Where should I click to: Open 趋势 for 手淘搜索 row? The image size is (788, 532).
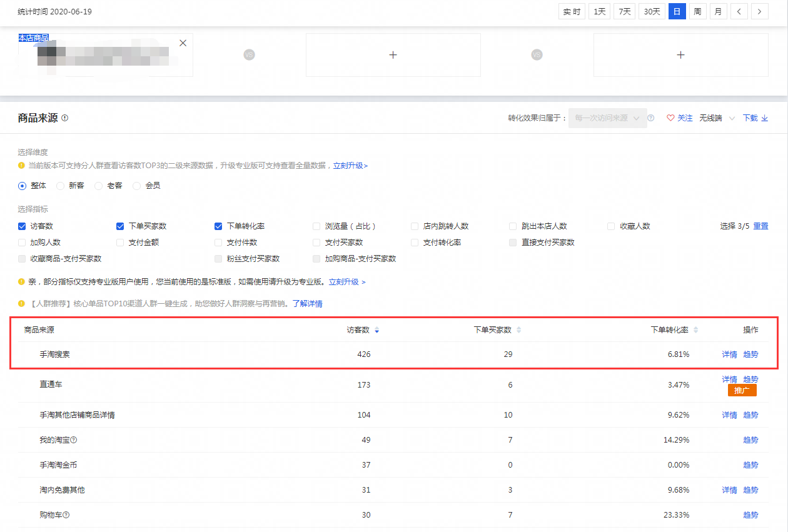tap(750, 354)
